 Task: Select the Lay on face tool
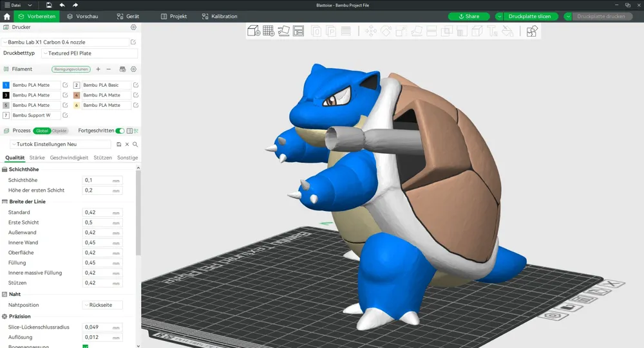(x=417, y=31)
